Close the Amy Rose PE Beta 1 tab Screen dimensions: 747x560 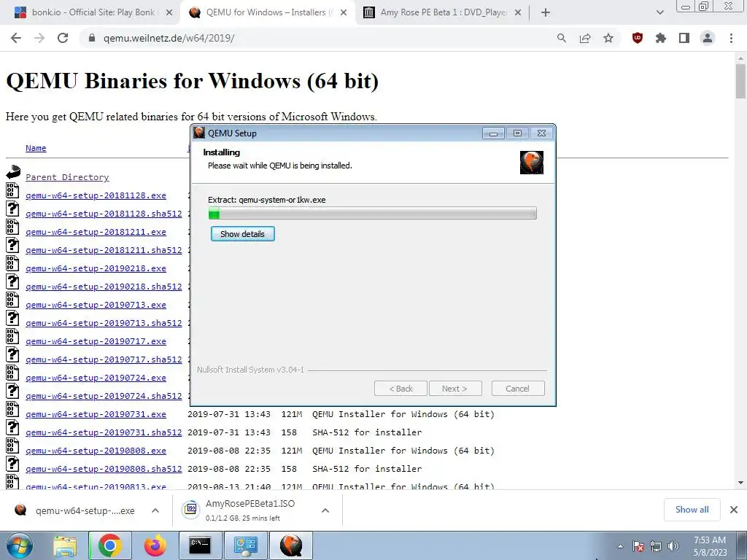point(518,12)
